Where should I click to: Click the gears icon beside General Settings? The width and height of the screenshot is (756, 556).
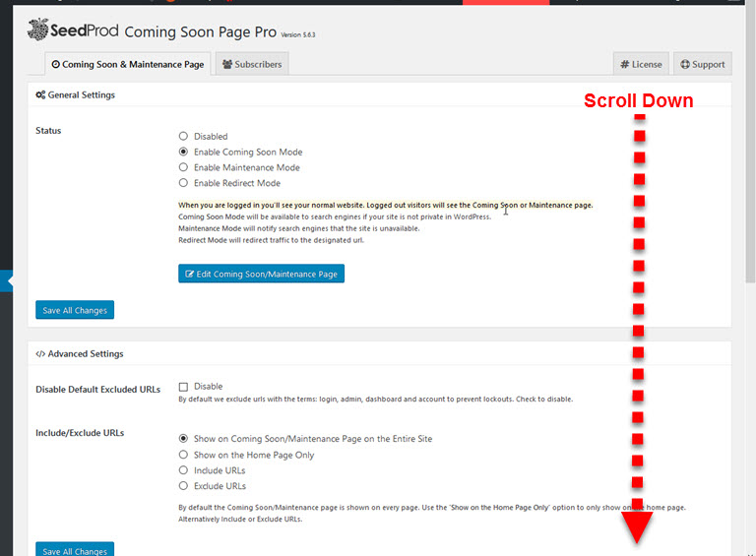[x=40, y=94]
